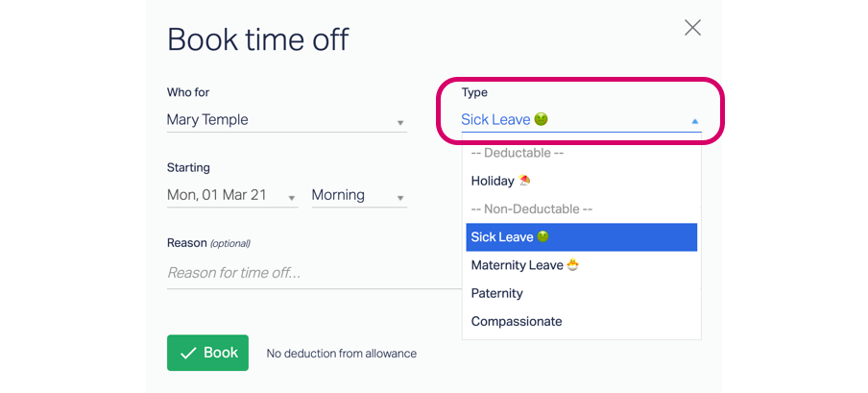Choose Paternity leave type
The height and width of the screenshot is (393, 868).
pyautogui.click(x=581, y=293)
